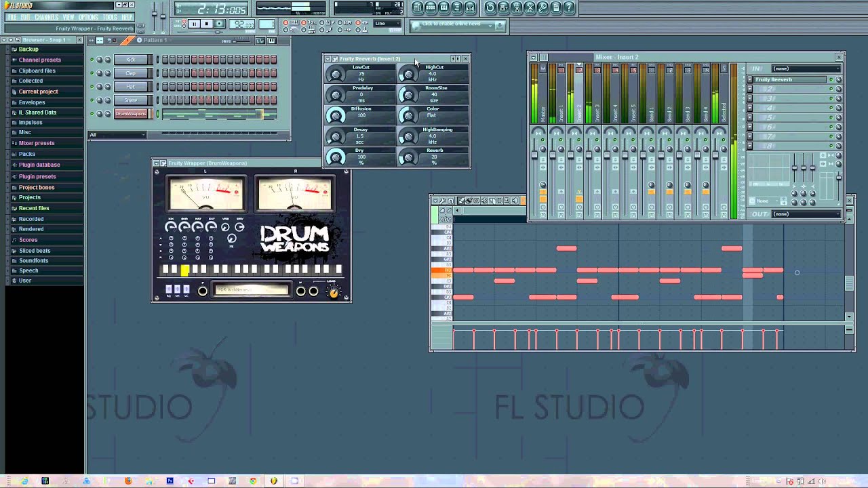Open the Fruity Reeverb slot menu arrow in mixer
The height and width of the screenshot is (488, 868).
(750, 79)
